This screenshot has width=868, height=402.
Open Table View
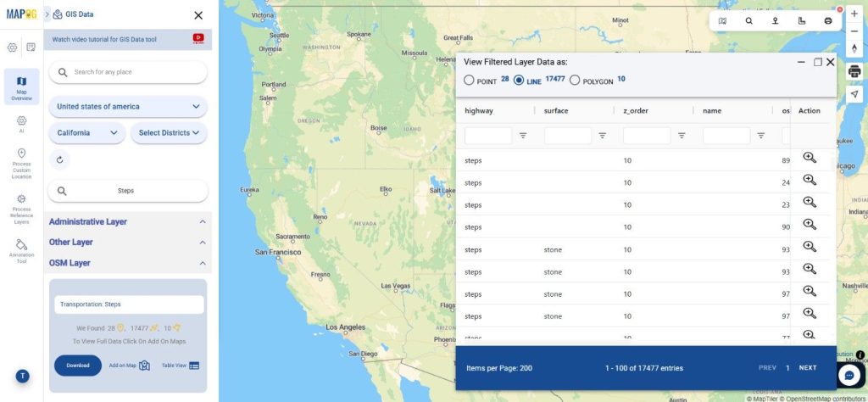coord(181,366)
